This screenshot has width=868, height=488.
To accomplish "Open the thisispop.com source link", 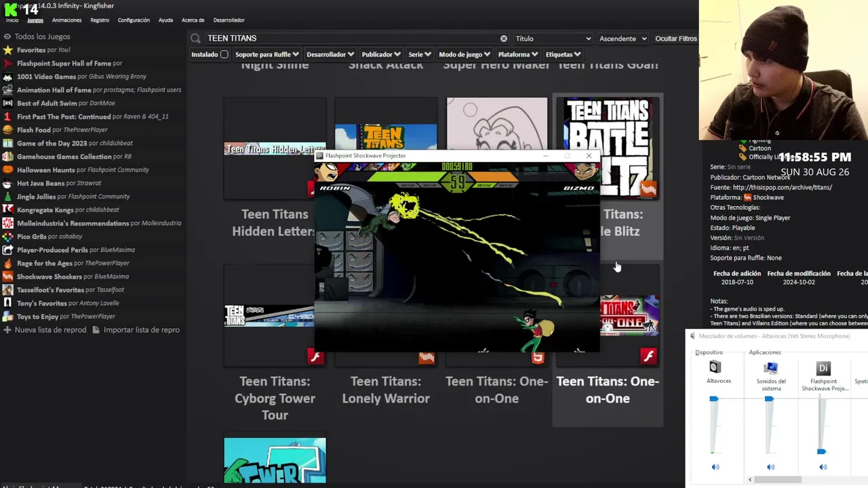I will click(x=782, y=187).
